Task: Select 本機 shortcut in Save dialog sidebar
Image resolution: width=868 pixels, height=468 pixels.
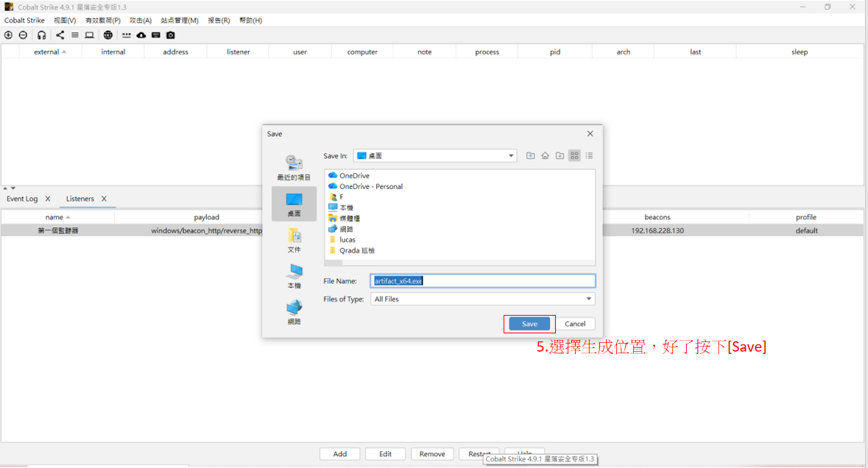Action: pyautogui.click(x=294, y=276)
